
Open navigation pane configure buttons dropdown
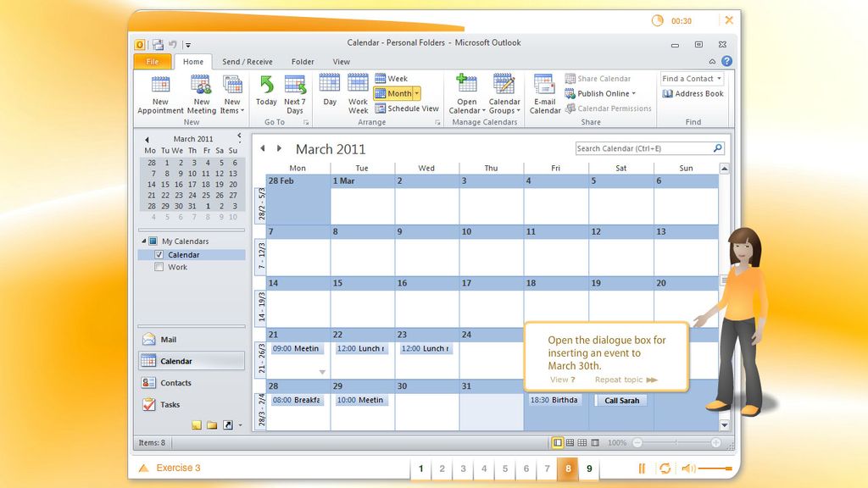tap(240, 425)
